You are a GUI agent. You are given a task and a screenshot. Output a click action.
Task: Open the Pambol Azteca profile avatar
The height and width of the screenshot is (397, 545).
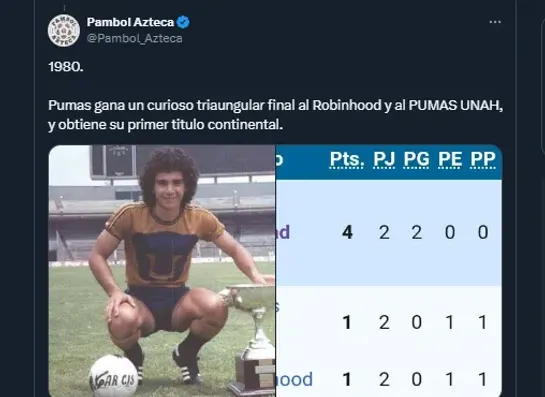64,30
